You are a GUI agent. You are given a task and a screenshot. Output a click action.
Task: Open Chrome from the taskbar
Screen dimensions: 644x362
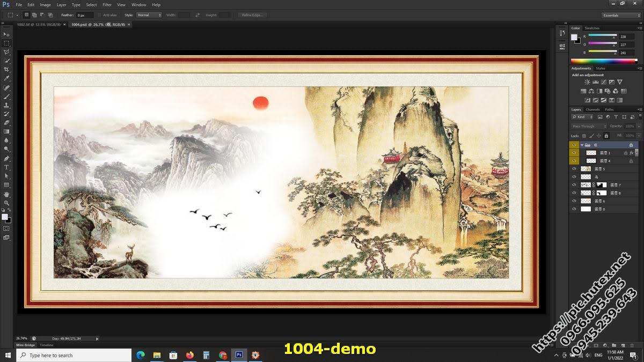(223, 355)
